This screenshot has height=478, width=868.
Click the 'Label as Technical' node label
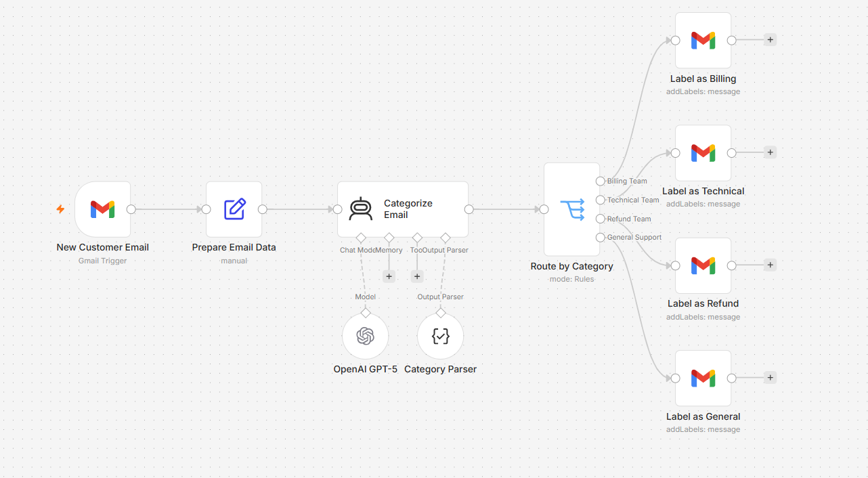(x=703, y=191)
